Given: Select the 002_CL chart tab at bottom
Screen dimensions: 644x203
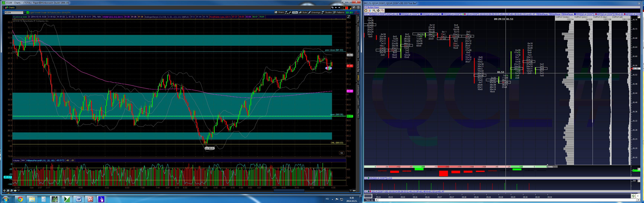Looking at the screenshot, I should pos(369,200).
